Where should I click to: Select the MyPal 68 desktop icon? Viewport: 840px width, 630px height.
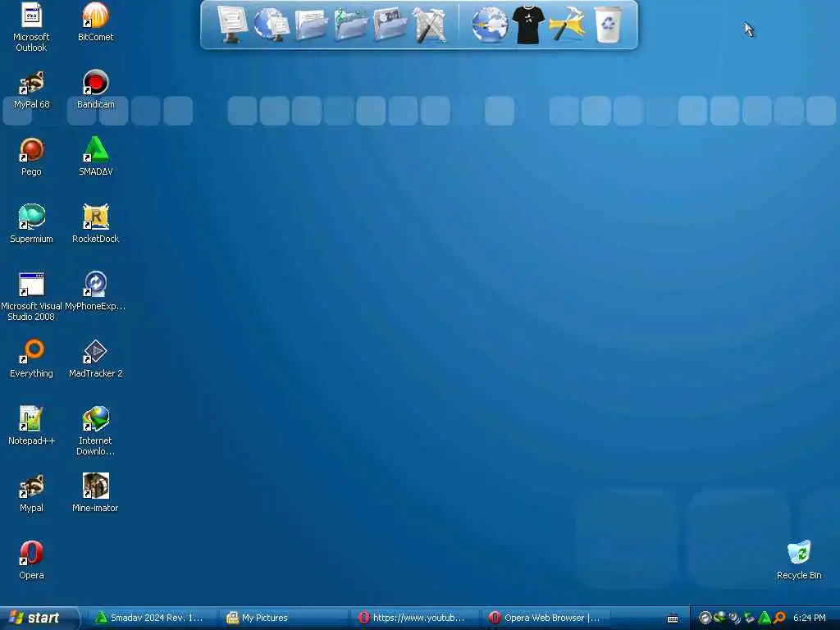point(31,89)
